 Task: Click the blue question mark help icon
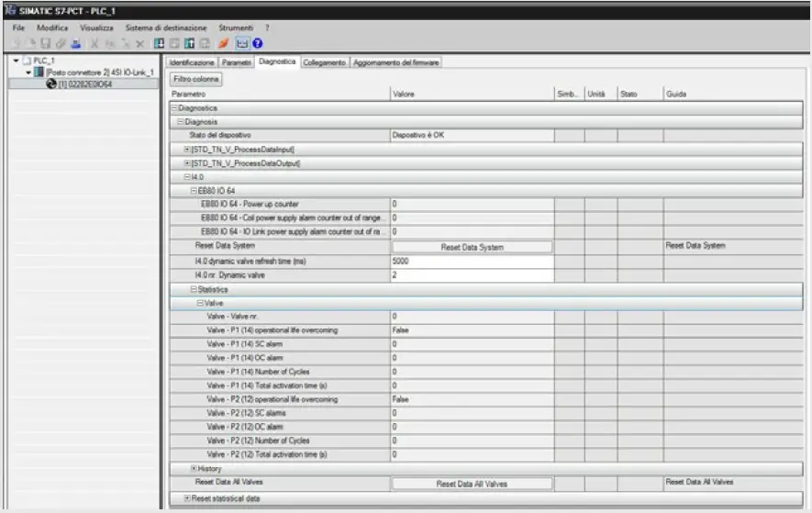[258, 43]
